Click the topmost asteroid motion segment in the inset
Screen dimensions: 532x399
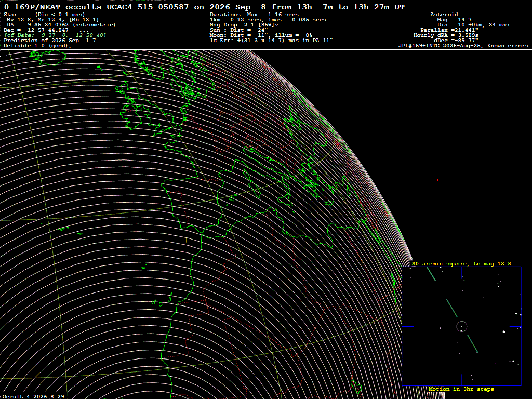point(431,274)
